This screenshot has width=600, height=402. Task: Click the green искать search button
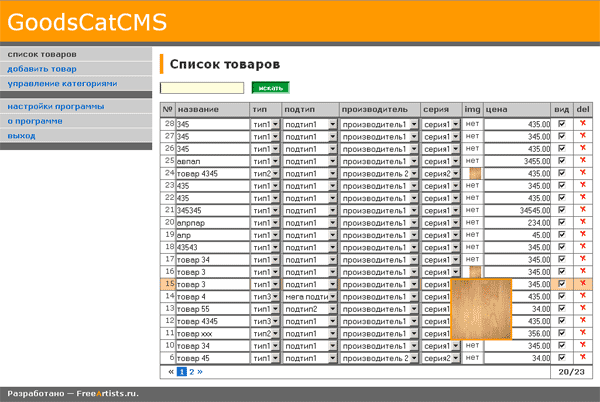(x=271, y=88)
